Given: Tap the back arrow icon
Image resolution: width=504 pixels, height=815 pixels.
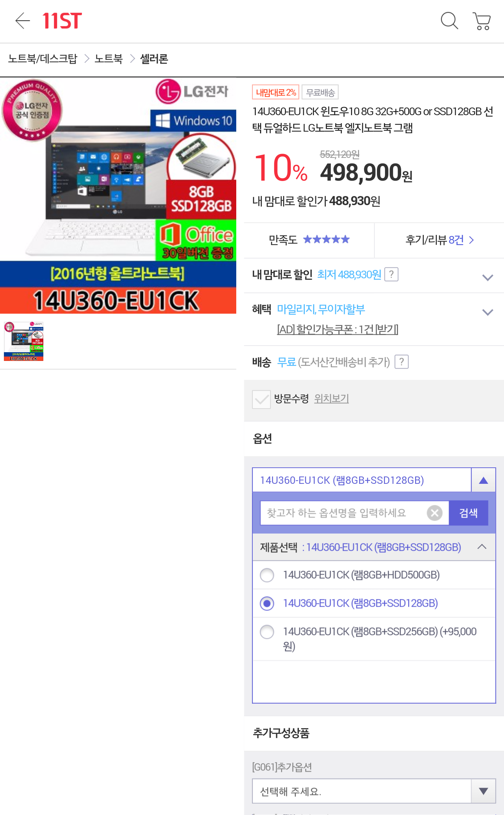Looking at the screenshot, I should tap(23, 21).
